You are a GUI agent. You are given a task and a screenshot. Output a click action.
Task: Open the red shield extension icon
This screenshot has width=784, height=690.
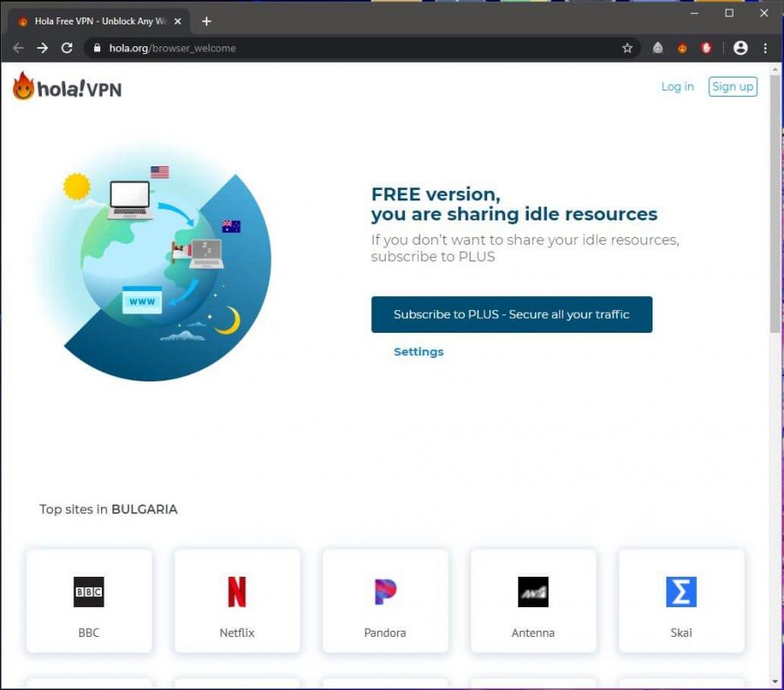coord(706,48)
